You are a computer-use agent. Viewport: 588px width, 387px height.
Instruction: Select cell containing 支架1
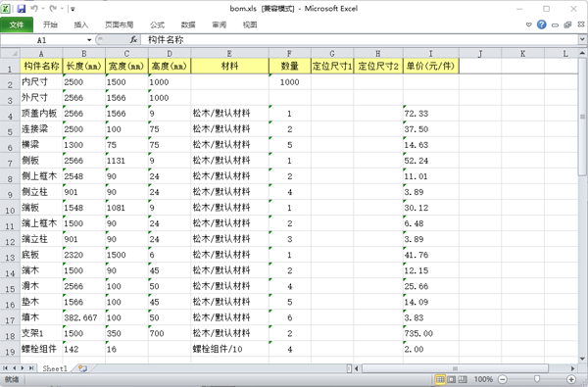pyautogui.click(x=41, y=333)
